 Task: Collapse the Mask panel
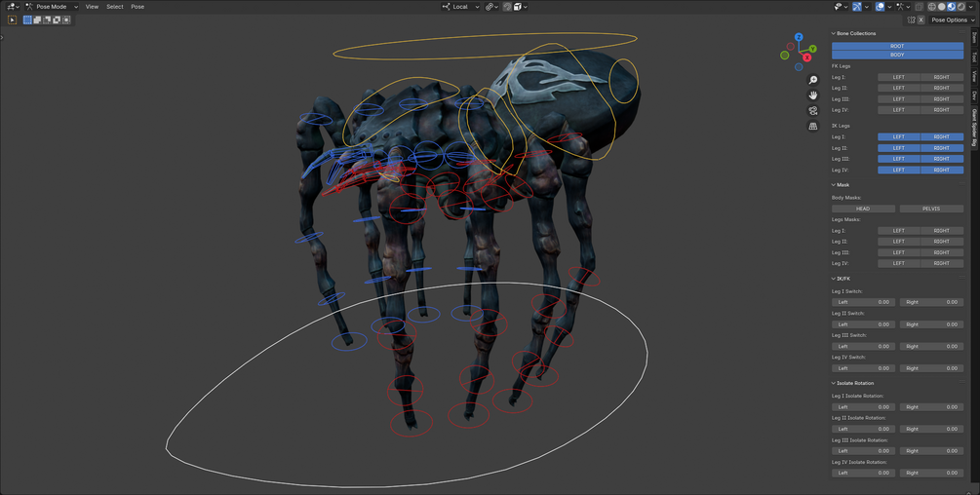pos(834,185)
